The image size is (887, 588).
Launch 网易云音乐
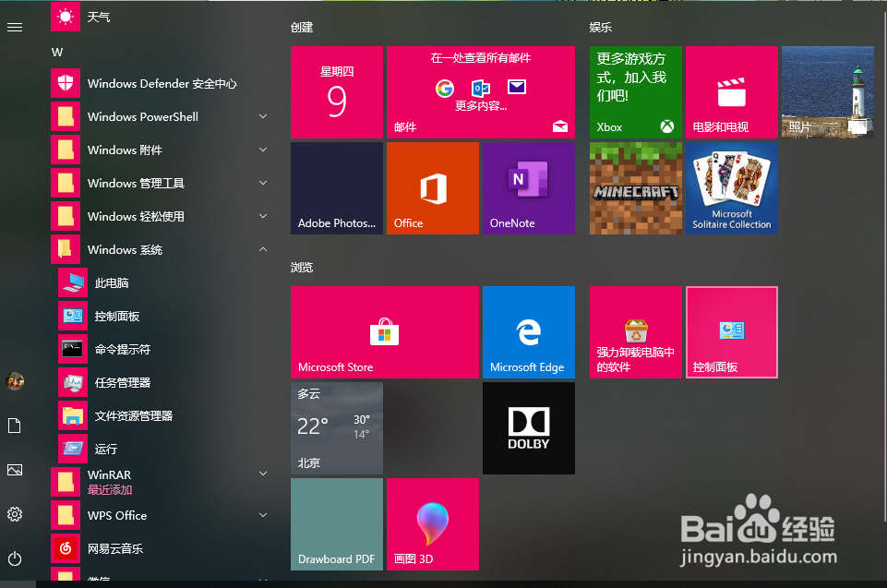coord(162,548)
